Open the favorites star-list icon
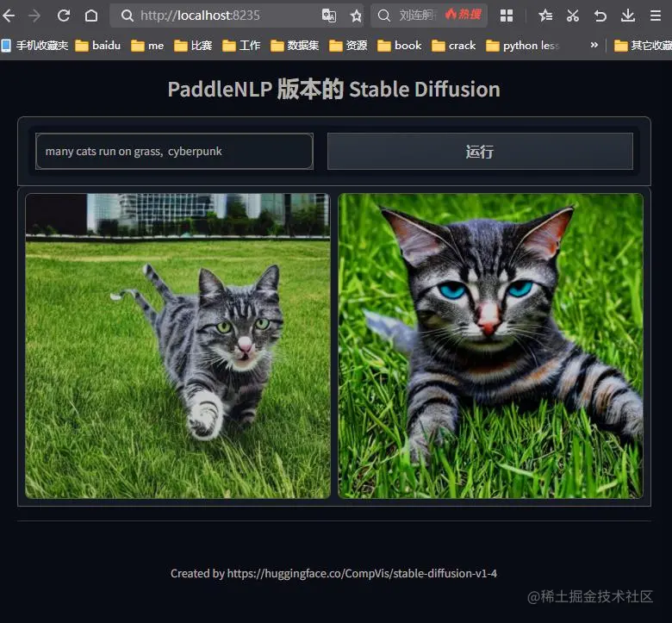This screenshot has height=623, width=672. point(545,16)
